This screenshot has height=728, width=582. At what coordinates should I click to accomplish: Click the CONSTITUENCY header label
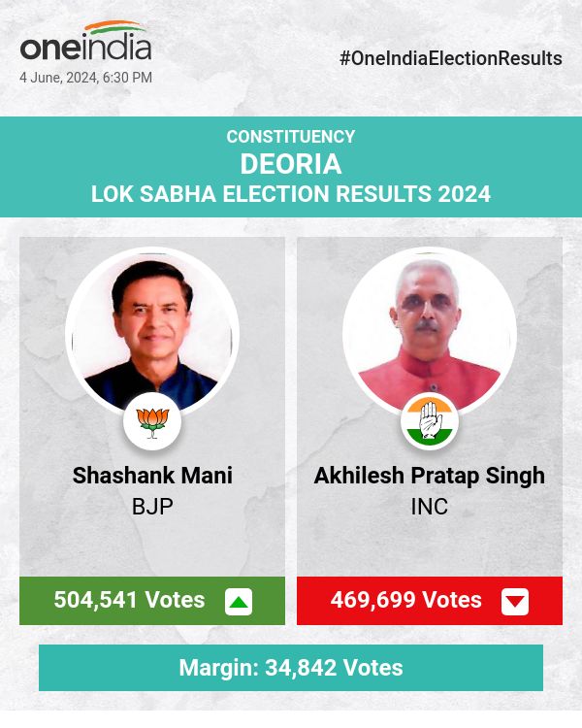(291, 137)
